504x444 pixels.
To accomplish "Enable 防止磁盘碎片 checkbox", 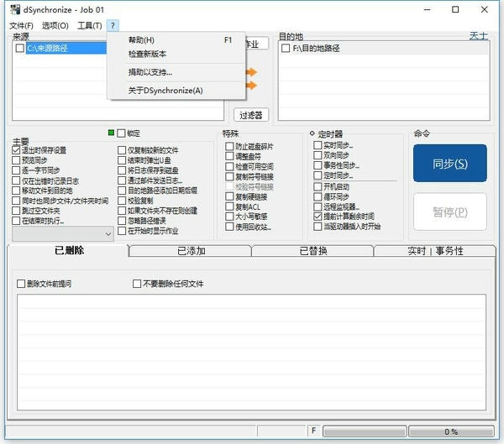I will click(x=229, y=146).
